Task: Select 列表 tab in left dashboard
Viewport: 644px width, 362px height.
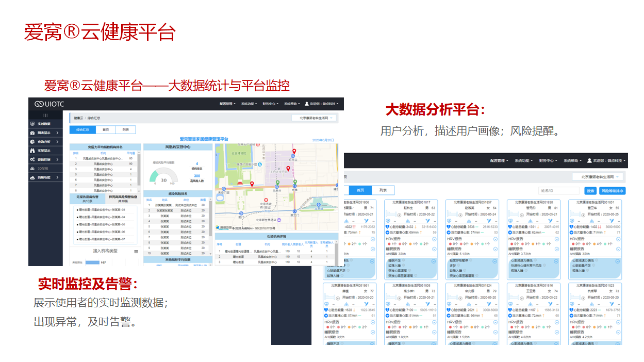Action: click(x=125, y=129)
